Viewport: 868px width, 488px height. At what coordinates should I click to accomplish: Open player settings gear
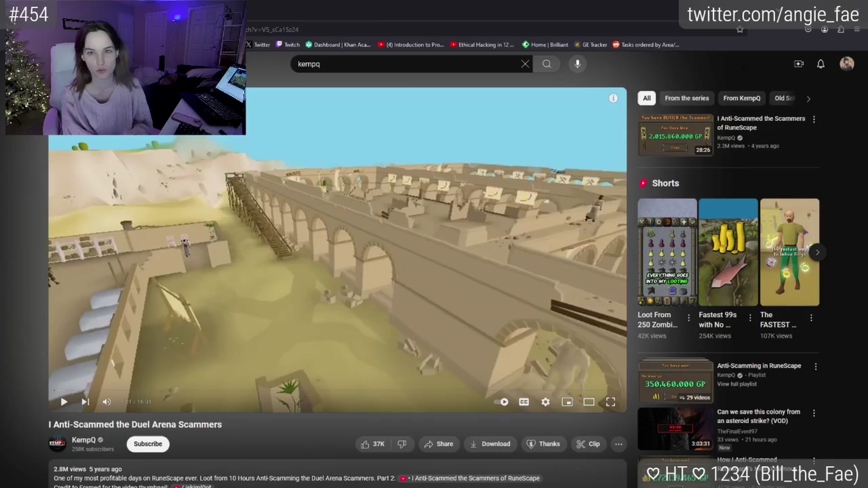coord(546,402)
